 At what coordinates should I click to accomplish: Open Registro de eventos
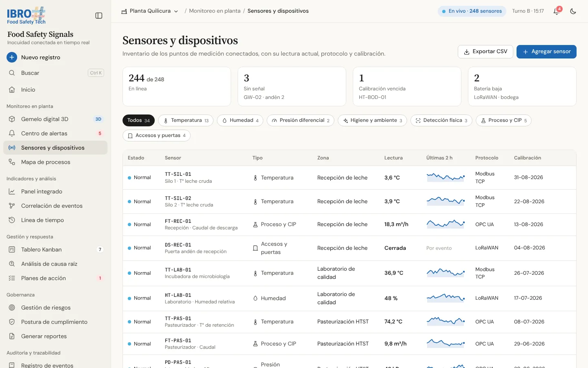[55, 365]
